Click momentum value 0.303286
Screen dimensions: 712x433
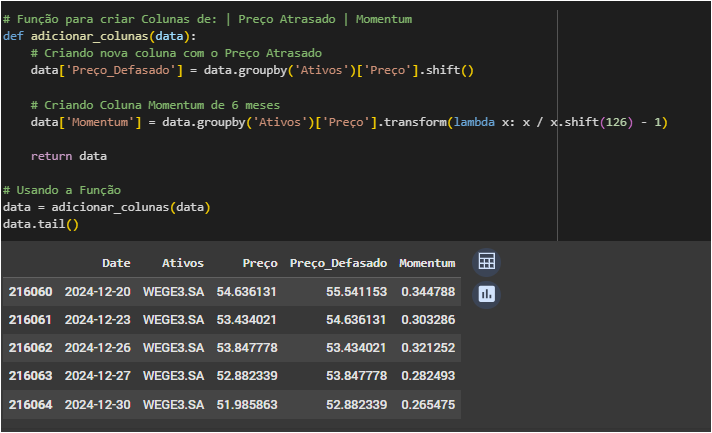click(x=428, y=320)
